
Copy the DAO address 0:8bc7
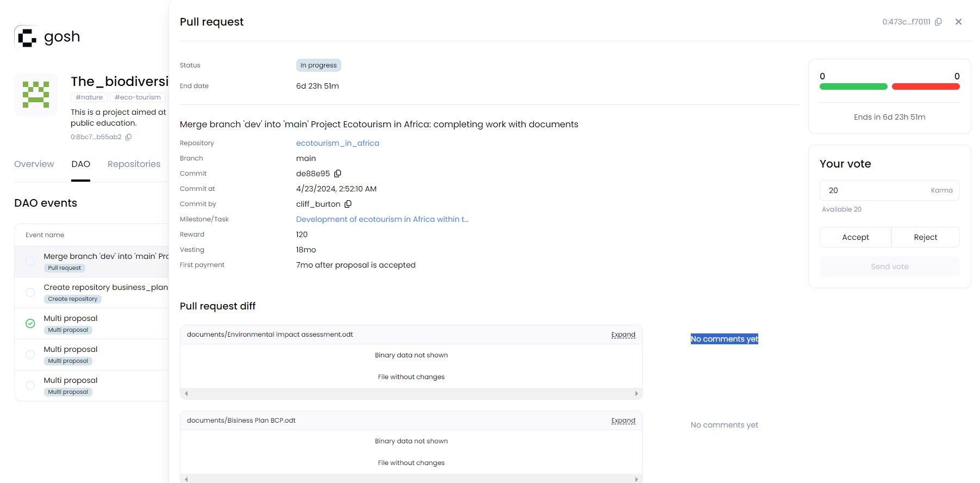pos(128,137)
